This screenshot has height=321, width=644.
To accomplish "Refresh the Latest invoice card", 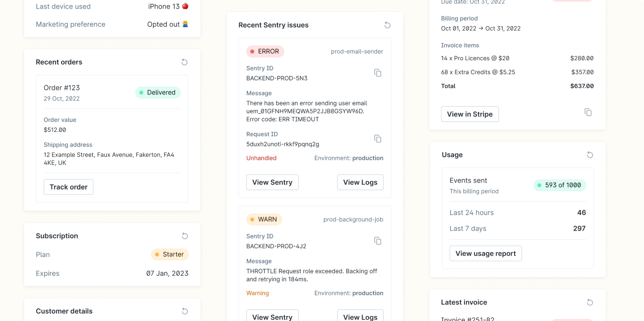I will pos(590,302).
